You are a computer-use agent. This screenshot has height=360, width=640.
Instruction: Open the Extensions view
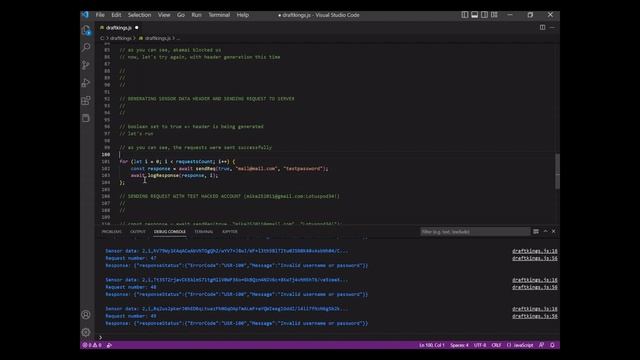(86, 101)
